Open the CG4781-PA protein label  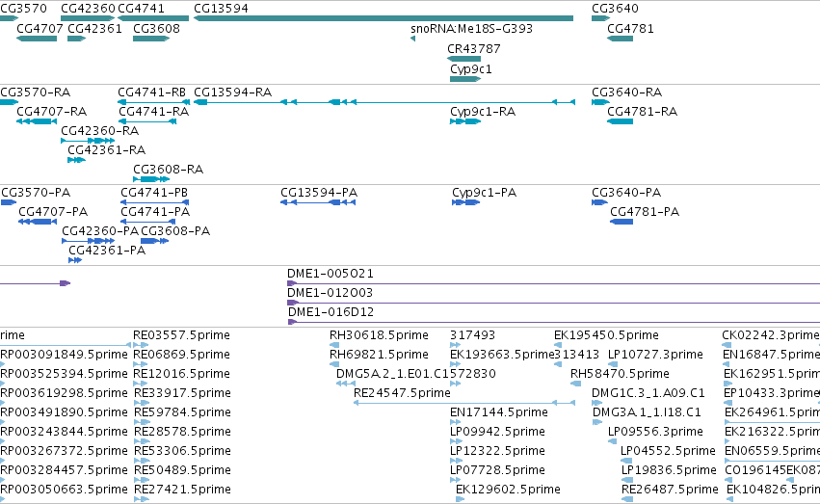645,212
